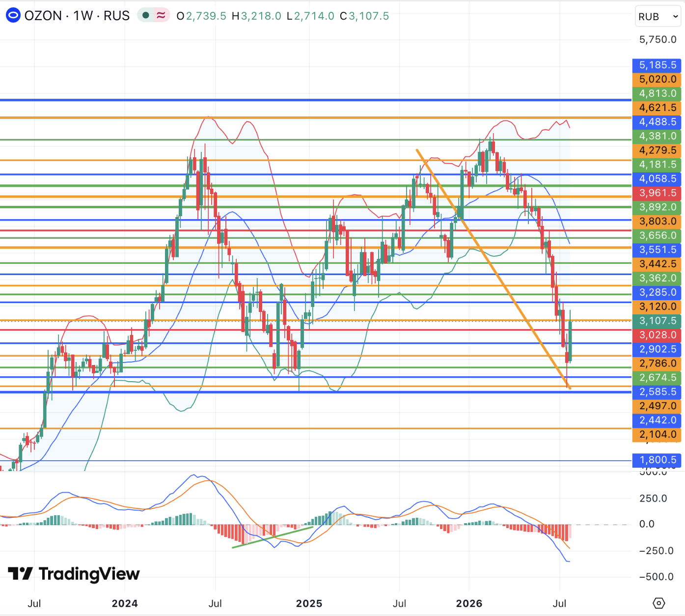
Task: Click the 2,902.5 blue price label
Action: (x=658, y=350)
